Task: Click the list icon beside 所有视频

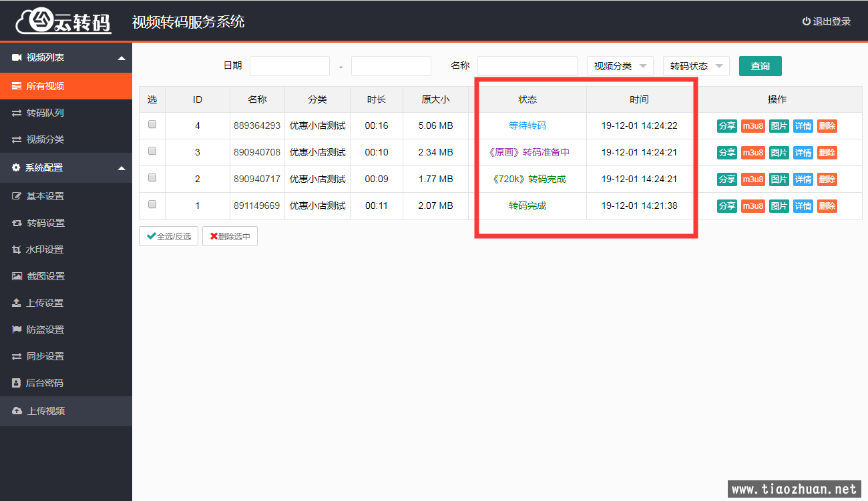Action: point(17,86)
